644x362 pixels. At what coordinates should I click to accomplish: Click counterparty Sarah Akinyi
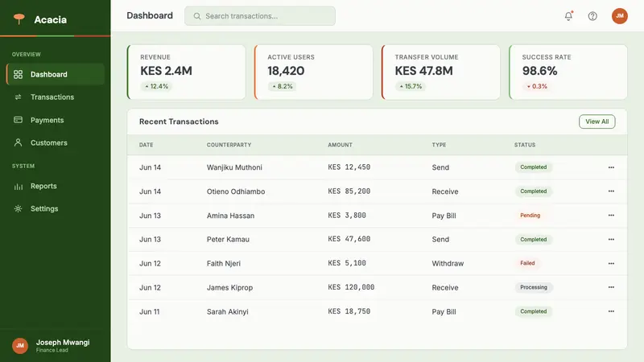coord(228,311)
